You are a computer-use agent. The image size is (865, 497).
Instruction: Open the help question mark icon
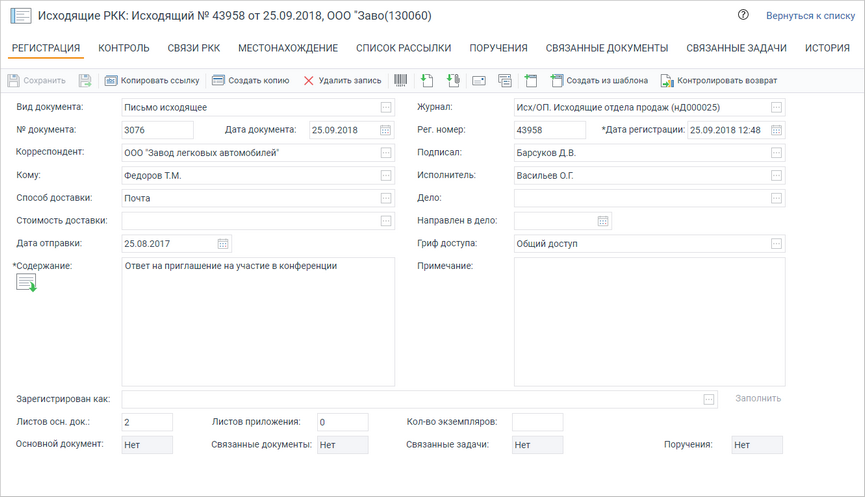pyautogui.click(x=743, y=15)
